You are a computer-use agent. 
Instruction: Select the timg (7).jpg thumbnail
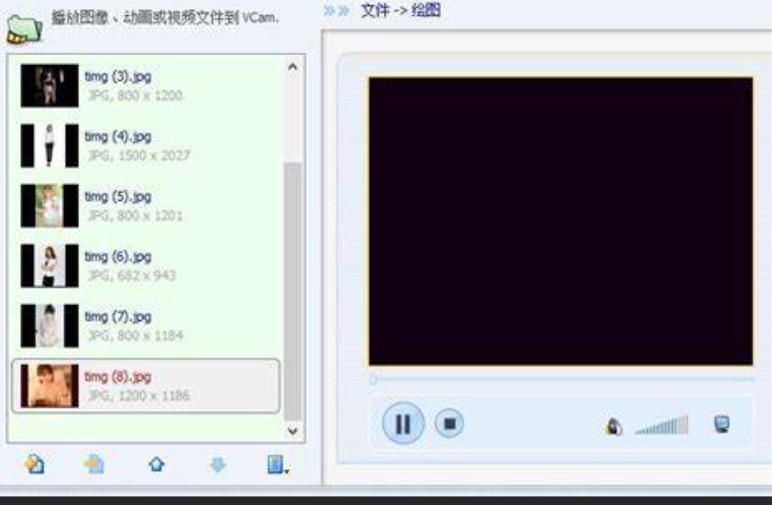pos(49,326)
